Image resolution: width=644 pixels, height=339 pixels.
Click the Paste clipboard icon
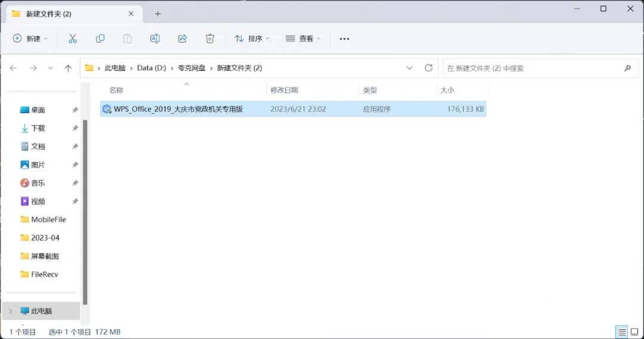(128, 39)
